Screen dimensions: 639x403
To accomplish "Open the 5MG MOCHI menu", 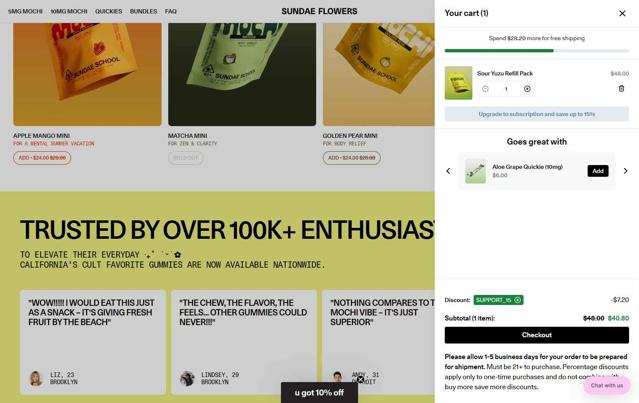I will pyautogui.click(x=25, y=11).
